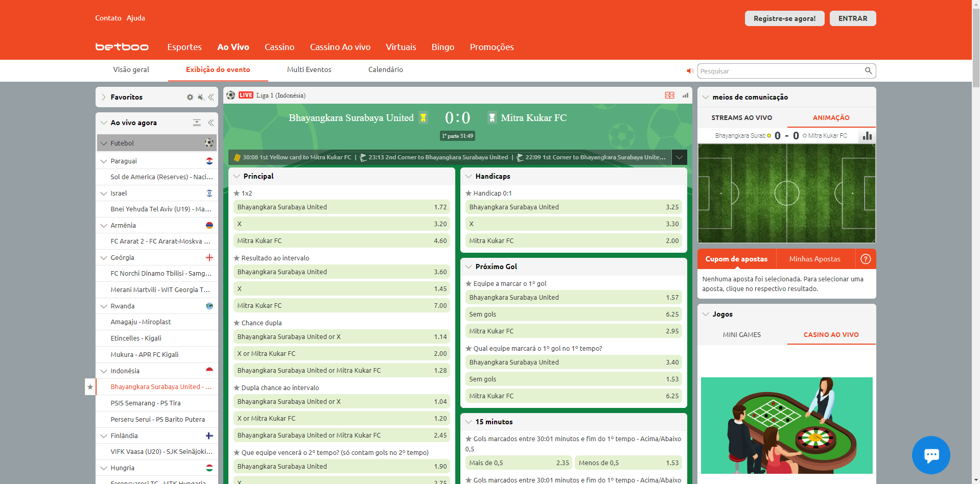The height and width of the screenshot is (484, 980).
Task: Favorite the Chance dupla market star
Action: [237, 323]
